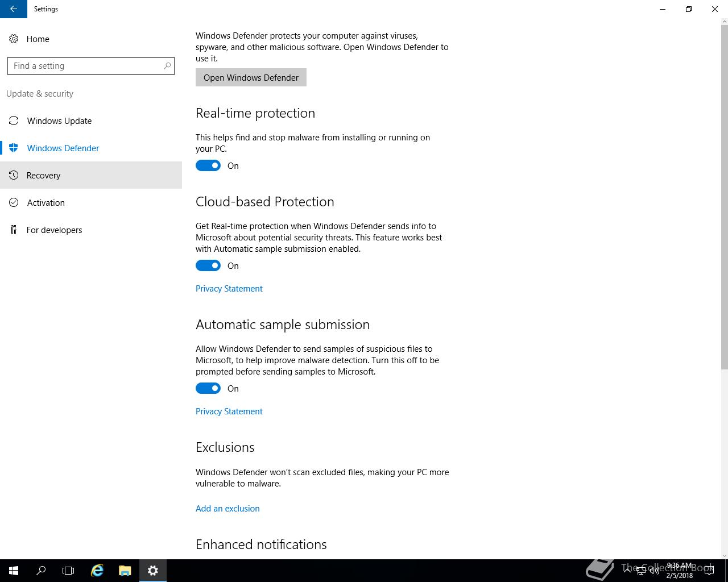The height and width of the screenshot is (582, 728).
Task: Click the Exclusions heading
Action: (225, 447)
